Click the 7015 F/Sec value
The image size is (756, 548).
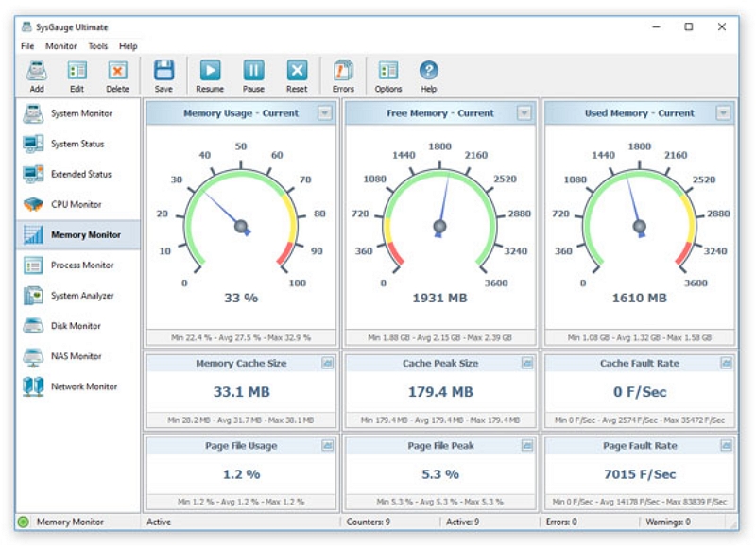[x=640, y=474]
